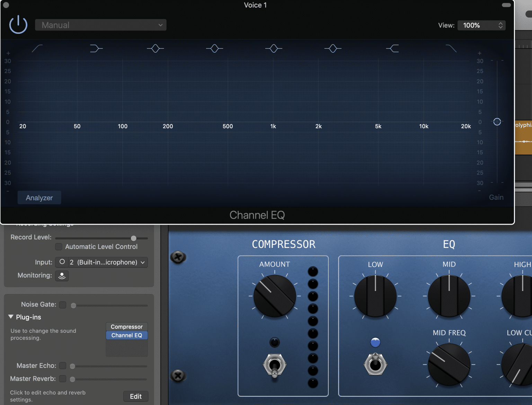Image resolution: width=532 pixels, height=405 pixels.
Task: Flip the Compressor on/off toggle switch
Action: pos(274,364)
